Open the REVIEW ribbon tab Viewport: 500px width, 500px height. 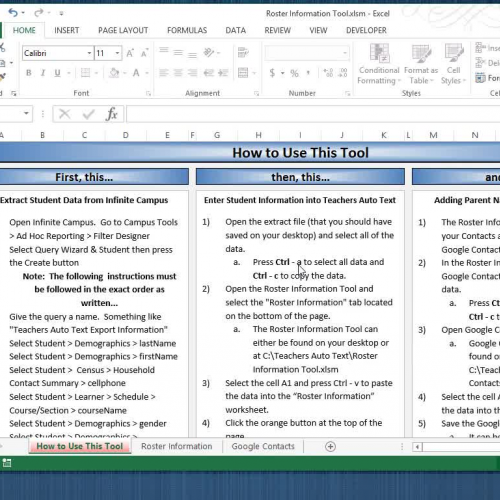click(x=278, y=30)
